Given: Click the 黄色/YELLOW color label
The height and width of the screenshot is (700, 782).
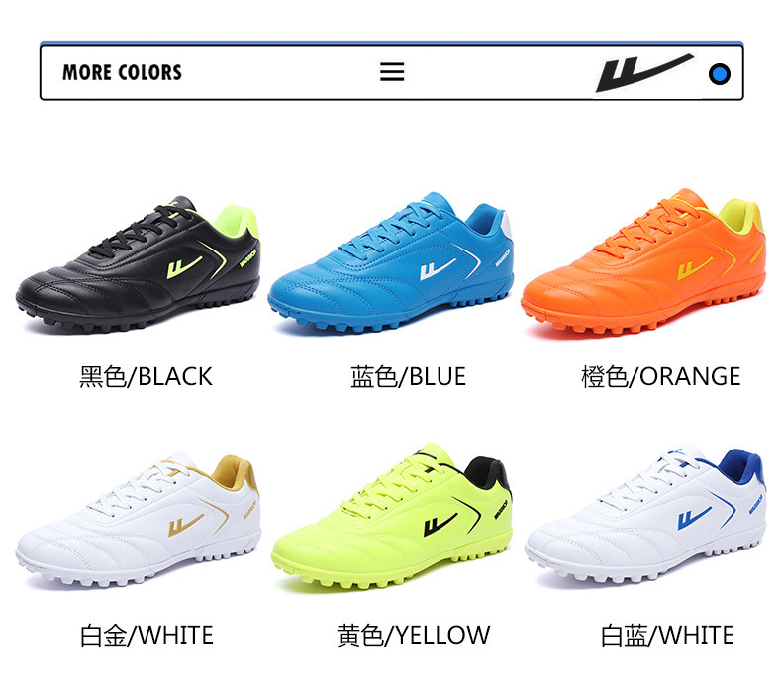Looking at the screenshot, I should [x=414, y=635].
